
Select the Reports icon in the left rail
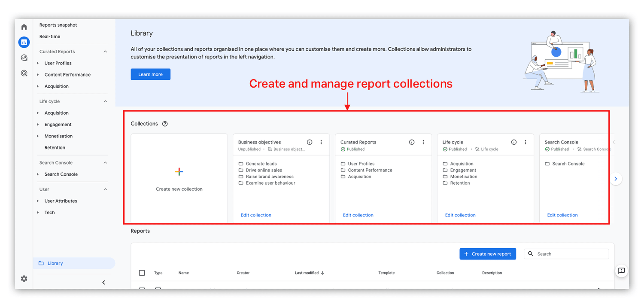pos(24,42)
